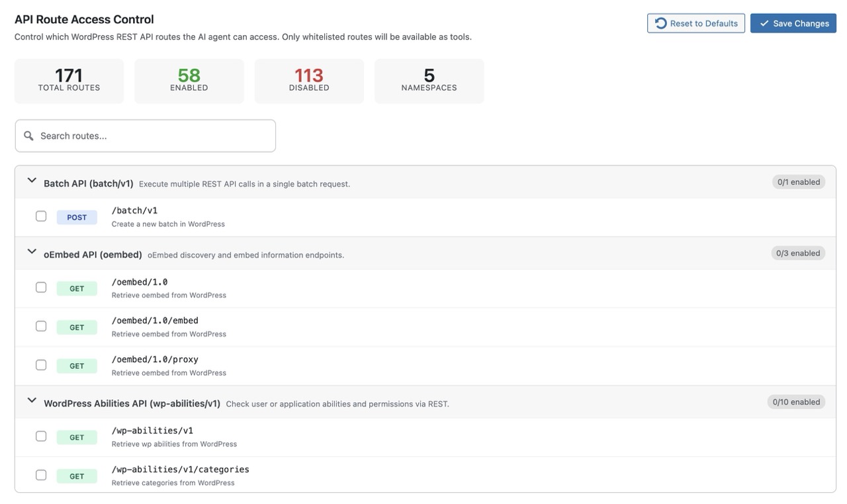The width and height of the screenshot is (847, 504).
Task: Check the /wp-abilities/v1 route checkbox
Action: click(41, 437)
